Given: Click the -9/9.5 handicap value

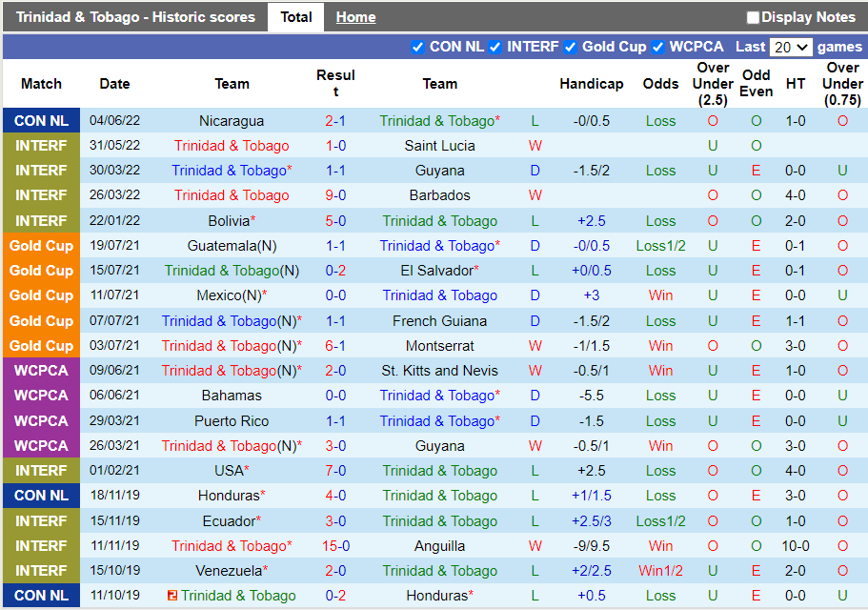Looking at the screenshot, I should click(592, 546).
